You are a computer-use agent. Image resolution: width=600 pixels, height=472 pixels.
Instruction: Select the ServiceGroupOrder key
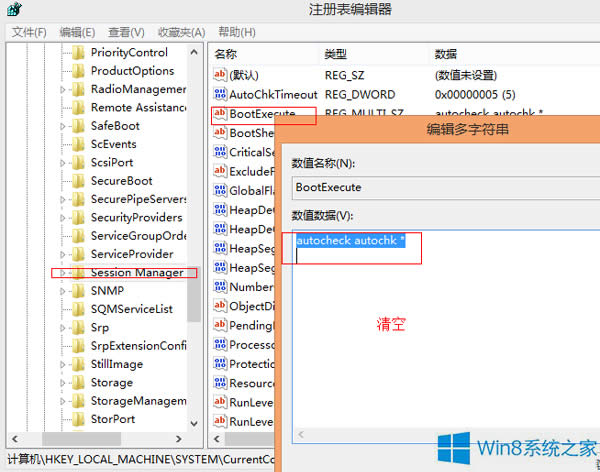point(139,236)
